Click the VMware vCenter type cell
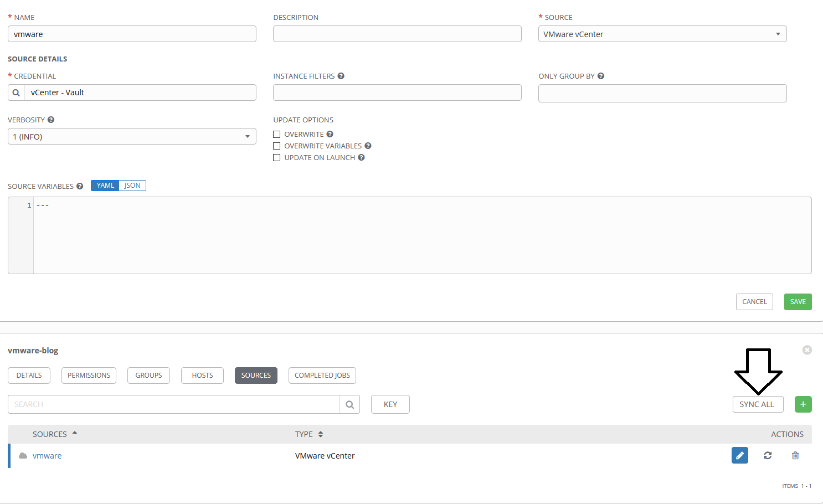This screenshot has width=823, height=504. (x=325, y=456)
